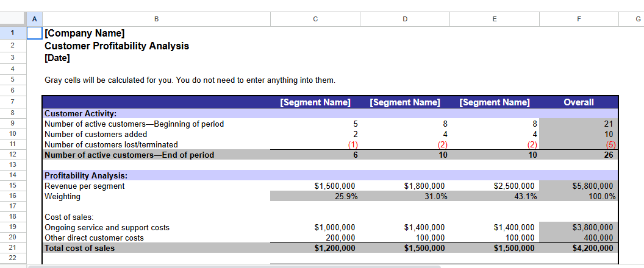This screenshot has height=268, width=644.
Task: Click the row 21 header number
Action: pyautogui.click(x=13, y=248)
